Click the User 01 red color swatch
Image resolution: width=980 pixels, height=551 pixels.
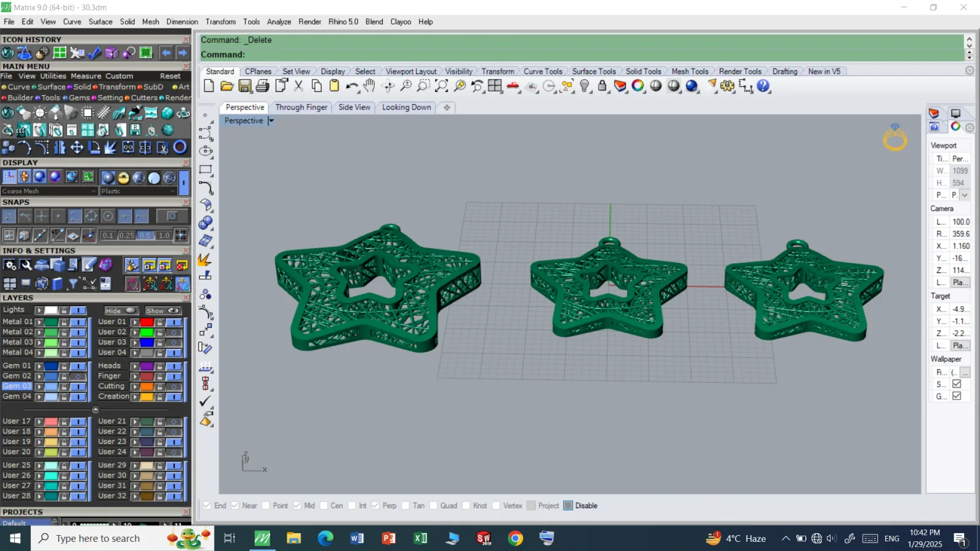coord(147,322)
